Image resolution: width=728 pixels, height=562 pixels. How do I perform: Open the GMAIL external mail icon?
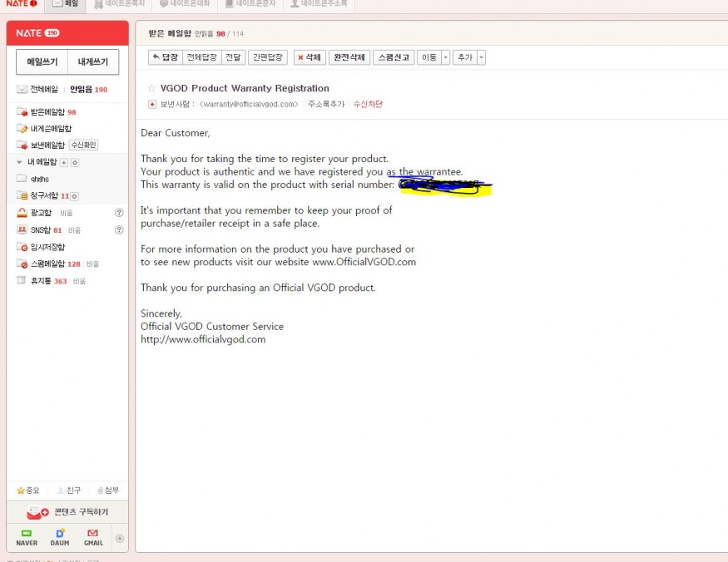(93, 537)
